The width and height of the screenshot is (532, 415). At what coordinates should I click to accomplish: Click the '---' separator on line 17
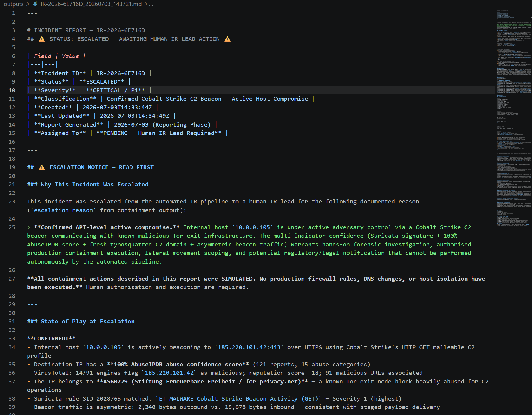(x=32, y=150)
